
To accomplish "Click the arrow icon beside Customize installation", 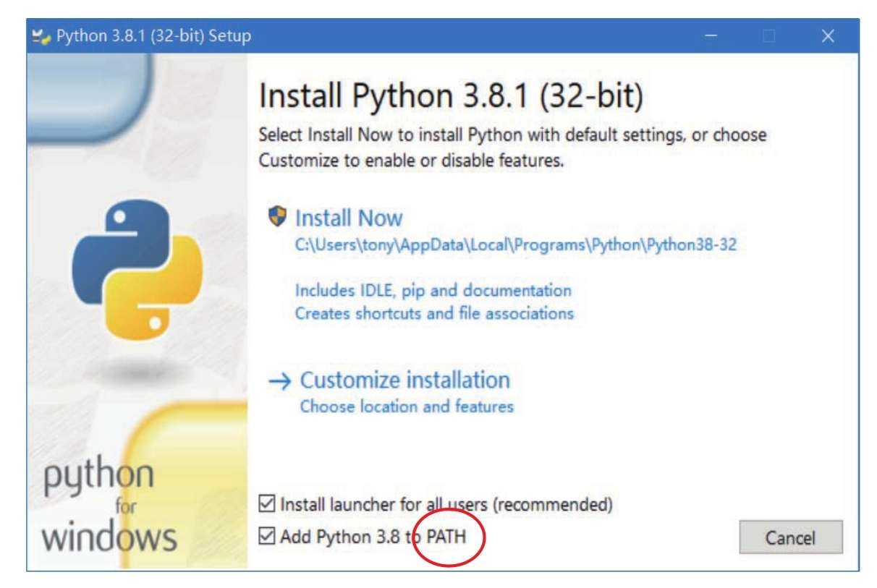I will (x=279, y=382).
